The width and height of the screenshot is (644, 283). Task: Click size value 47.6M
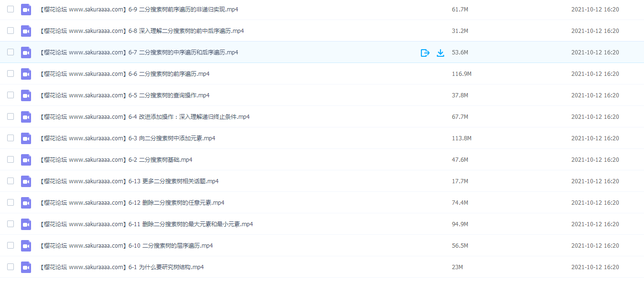coord(460,160)
